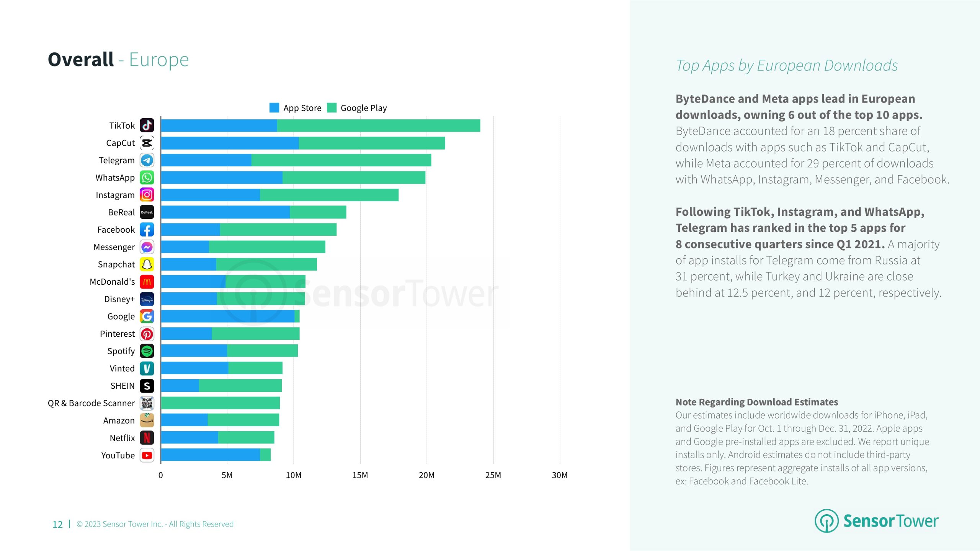Click the McDonald's logo icon

tap(147, 282)
